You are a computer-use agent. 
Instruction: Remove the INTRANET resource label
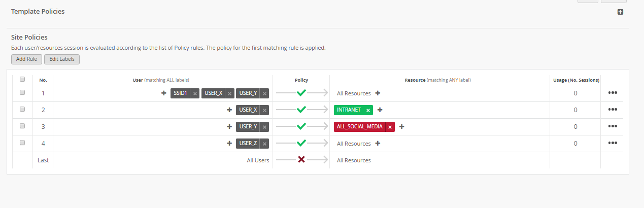[x=368, y=110]
